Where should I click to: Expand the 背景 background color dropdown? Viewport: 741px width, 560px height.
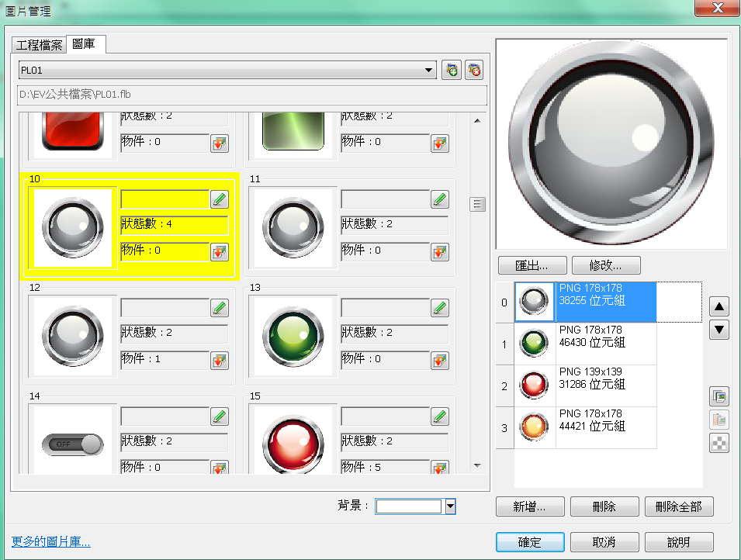(450, 506)
